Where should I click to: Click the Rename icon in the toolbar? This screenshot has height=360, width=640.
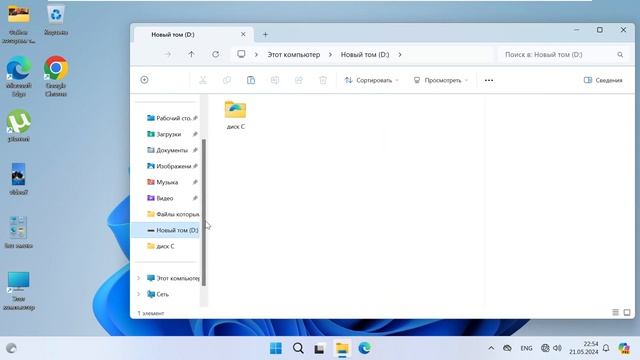coord(275,80)
